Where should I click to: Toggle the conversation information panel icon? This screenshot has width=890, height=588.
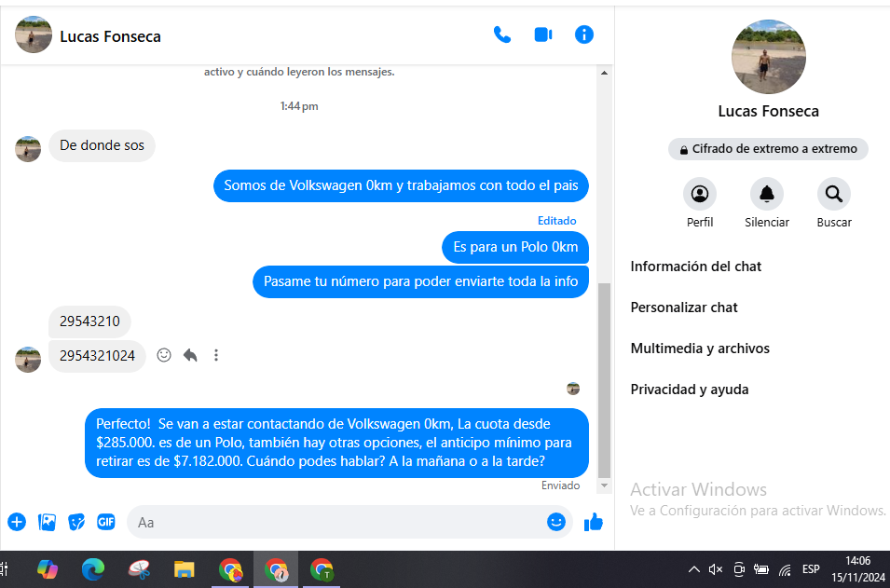(x=584, y=35)
